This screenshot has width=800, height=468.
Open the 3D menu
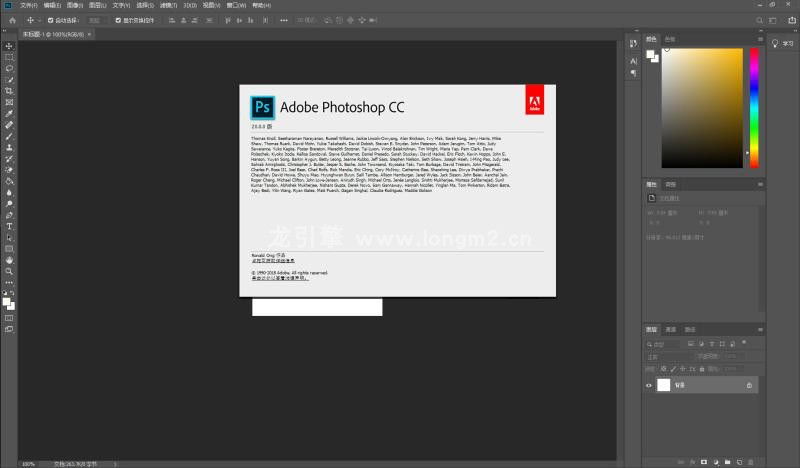[190, 5]
